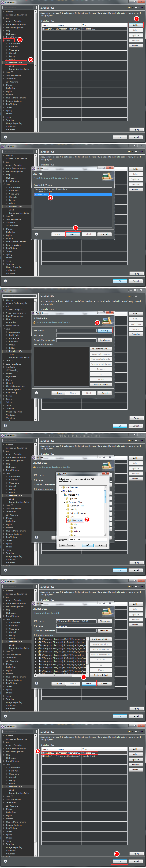This screenshot has height=868, width=146.
Task: Expand the rt.jar entry in JRE system libraries
Action: click(36, 642)
